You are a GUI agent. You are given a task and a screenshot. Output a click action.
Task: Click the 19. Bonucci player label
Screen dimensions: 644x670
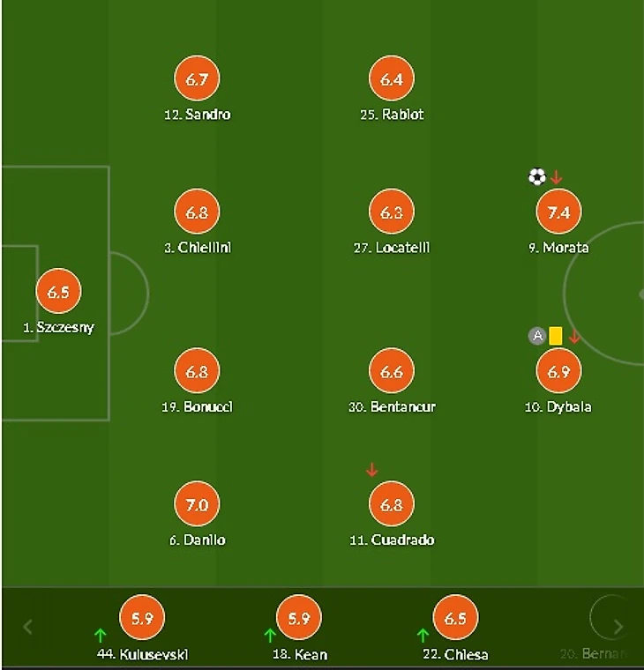(x=198, y=406)
